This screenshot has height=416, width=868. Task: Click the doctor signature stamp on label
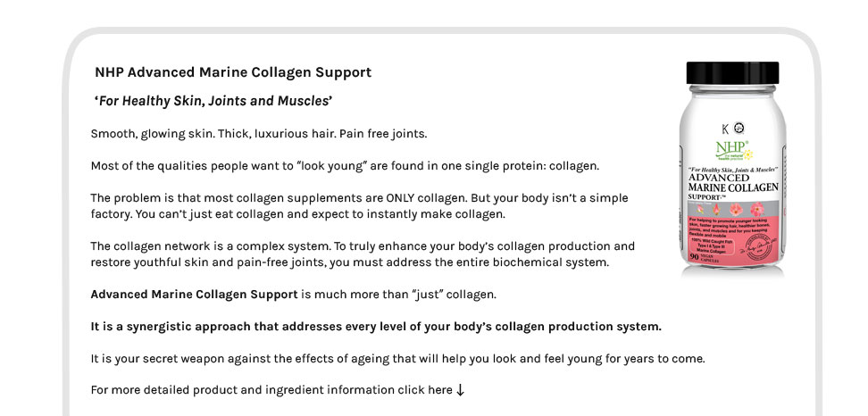758,246
